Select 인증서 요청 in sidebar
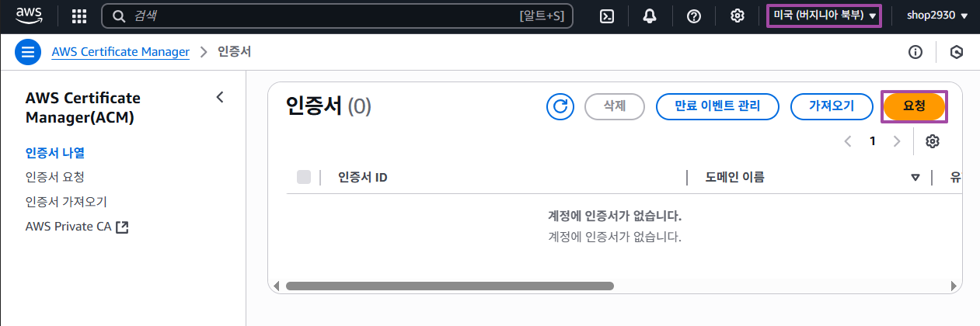This screenshot has height=326, width=980. (54, 177)
